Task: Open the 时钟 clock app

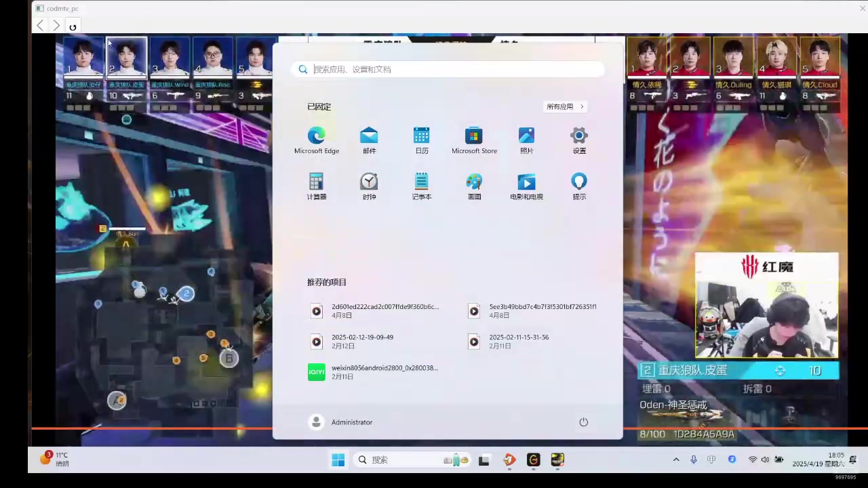Action: pyautogui.click(x=369, y=186)
